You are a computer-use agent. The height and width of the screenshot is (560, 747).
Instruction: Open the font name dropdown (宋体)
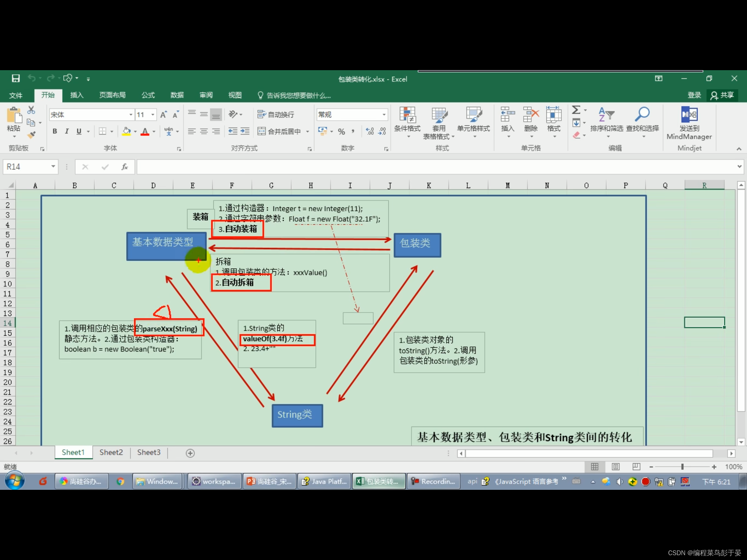[131, 114]
